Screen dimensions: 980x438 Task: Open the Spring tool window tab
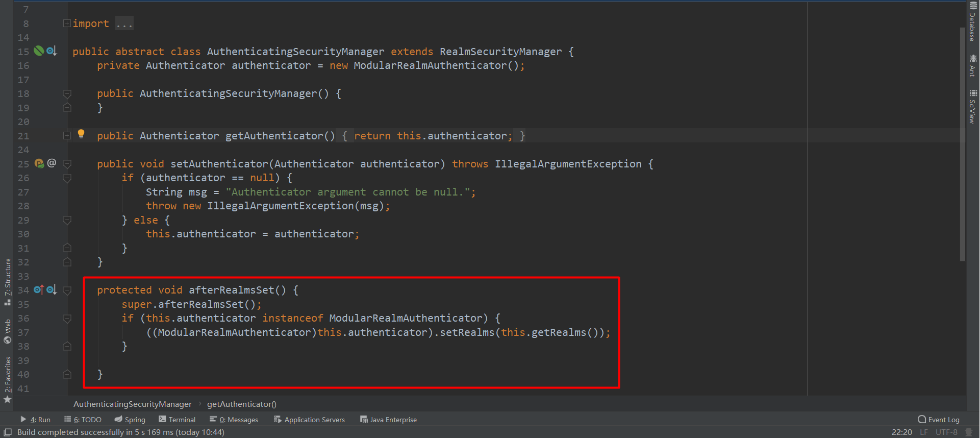click(130, 420)
